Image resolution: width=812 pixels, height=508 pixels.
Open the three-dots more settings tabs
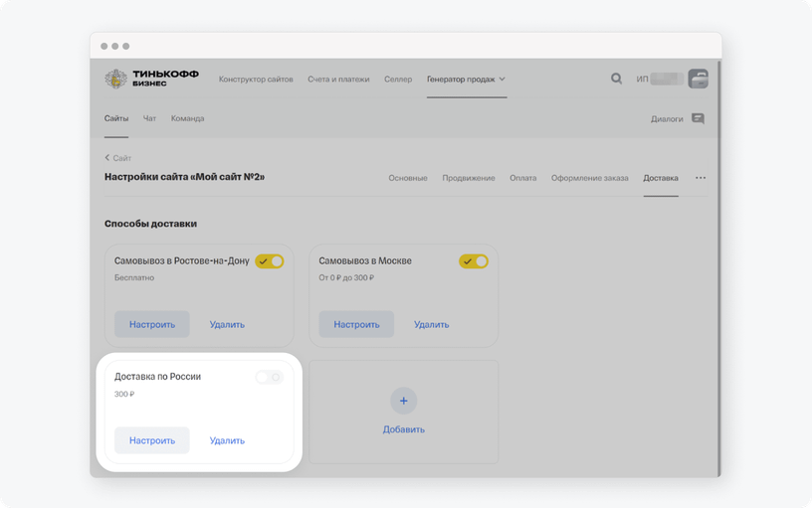701,178
